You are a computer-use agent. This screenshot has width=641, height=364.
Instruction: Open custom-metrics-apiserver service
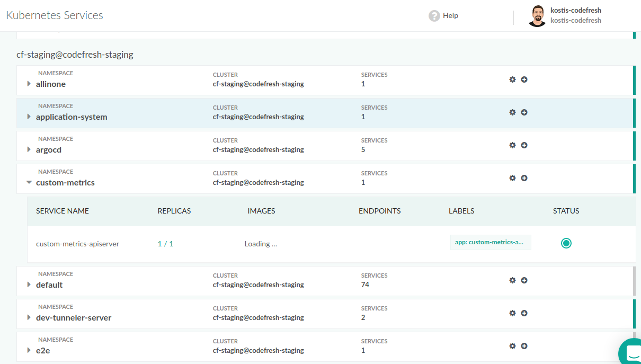[77, 244]
